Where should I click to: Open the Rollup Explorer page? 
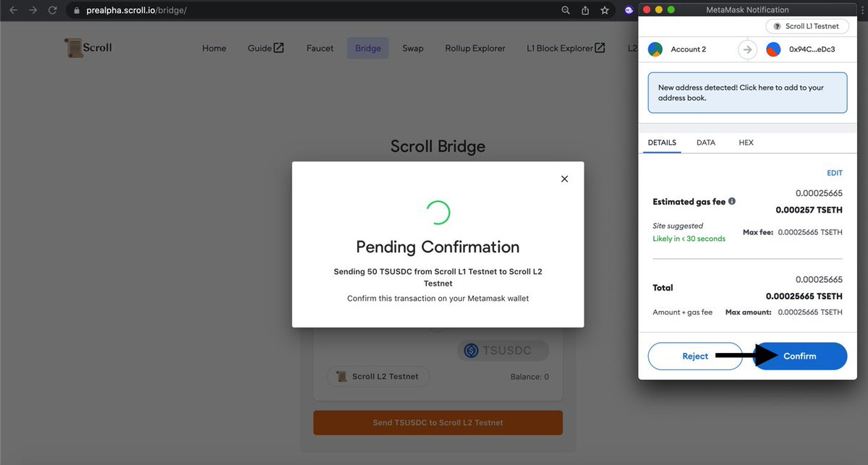(475, 48)
